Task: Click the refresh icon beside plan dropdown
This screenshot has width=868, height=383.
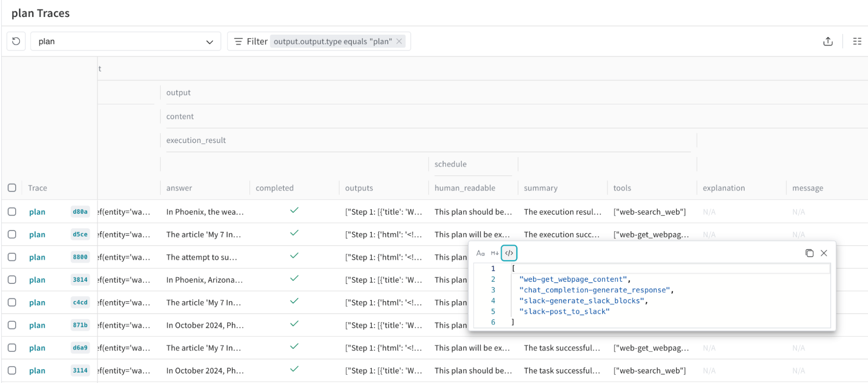Action: pos(16,41)
